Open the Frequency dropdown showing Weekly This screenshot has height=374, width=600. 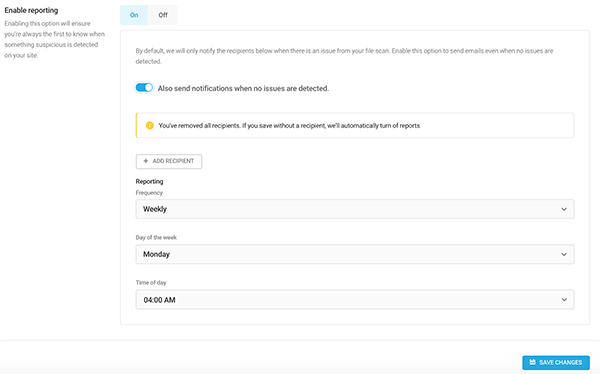pyautogui.click(x=355, y=209)
